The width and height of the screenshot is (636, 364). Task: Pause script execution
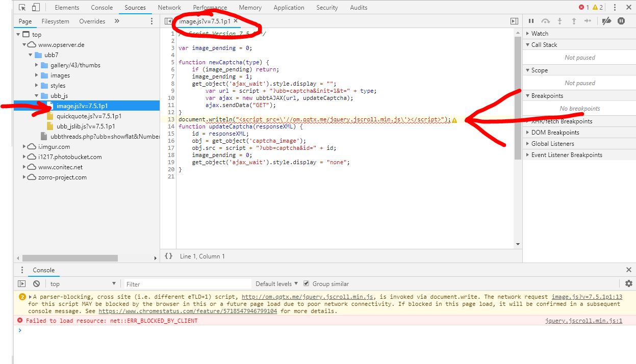(531, 21)
